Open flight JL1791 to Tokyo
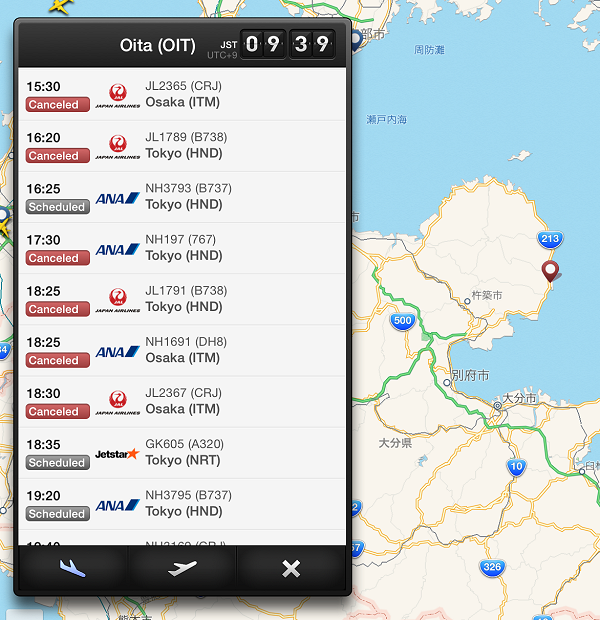The width and height of the screenshot is (600, 620). point(182,299)
